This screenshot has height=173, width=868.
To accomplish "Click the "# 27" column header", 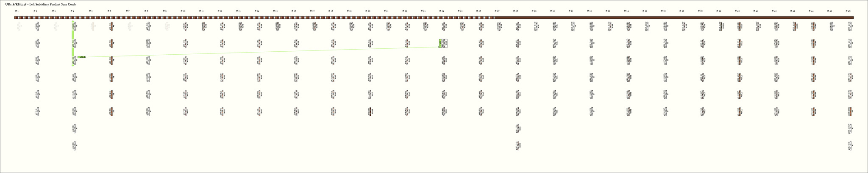I will (497, 11).
